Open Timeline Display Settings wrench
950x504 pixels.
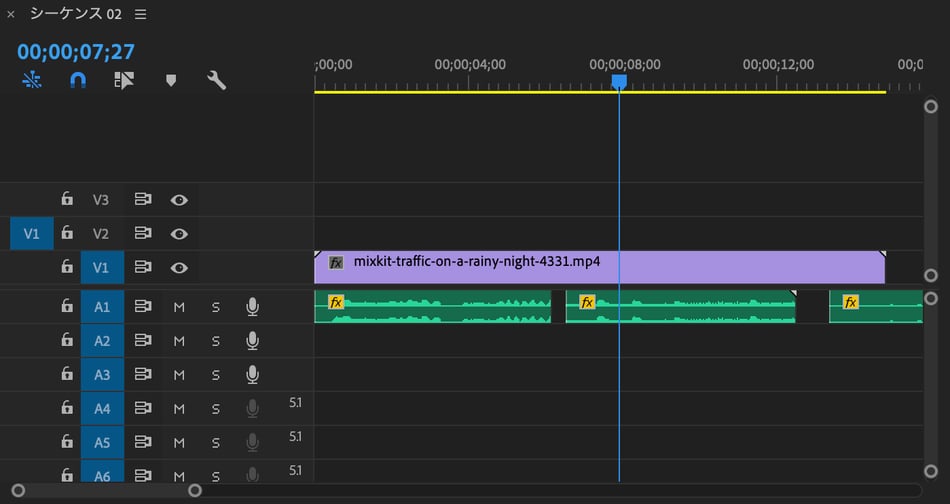point(216,81)
